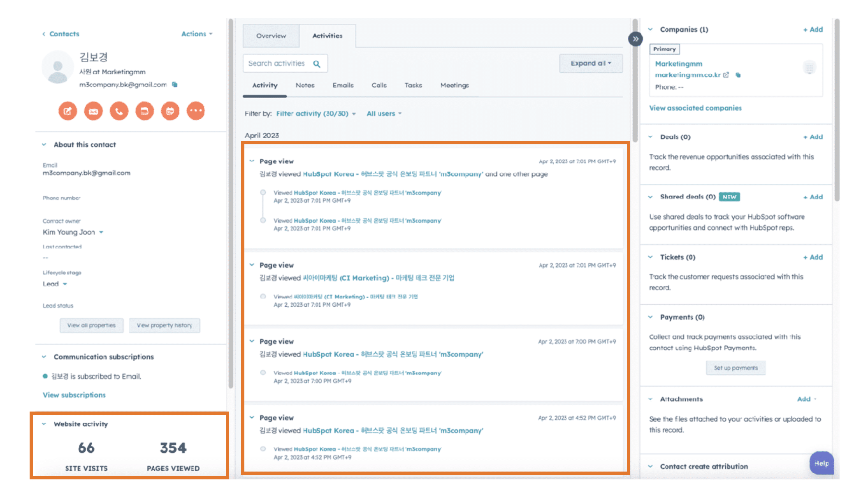868x495 pixels.
Task: Click Set up payments button
Action: point(736,368)
